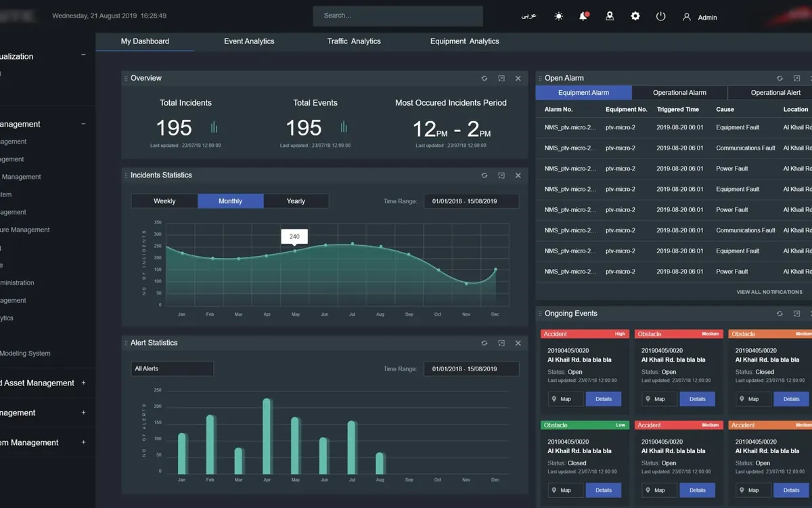This screenshot has width=812, height=508.
Task: Close the Alert Statistics panel
Action: coord(518,343)
